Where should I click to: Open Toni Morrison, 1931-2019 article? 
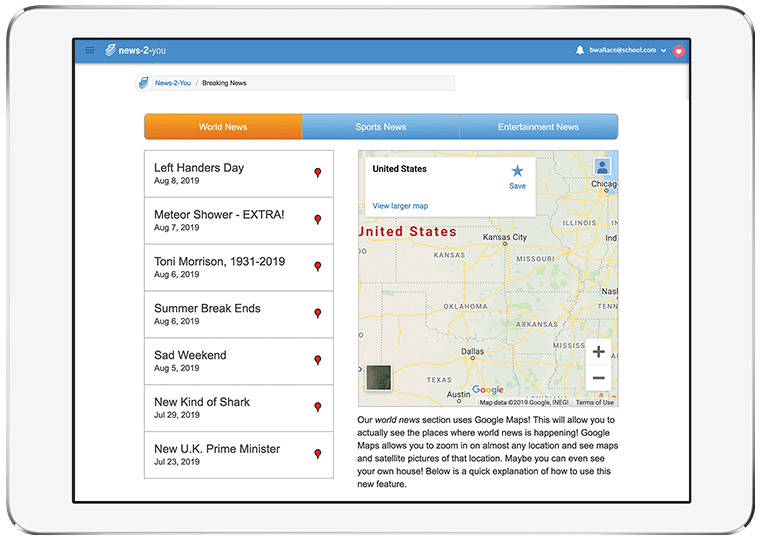[x=239, y=268]
